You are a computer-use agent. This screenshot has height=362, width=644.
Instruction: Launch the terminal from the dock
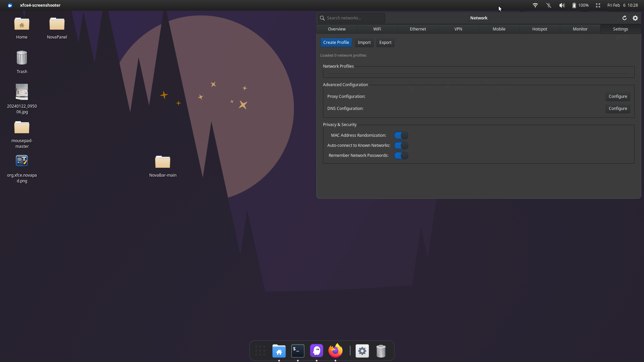click(x=298, y=351)
